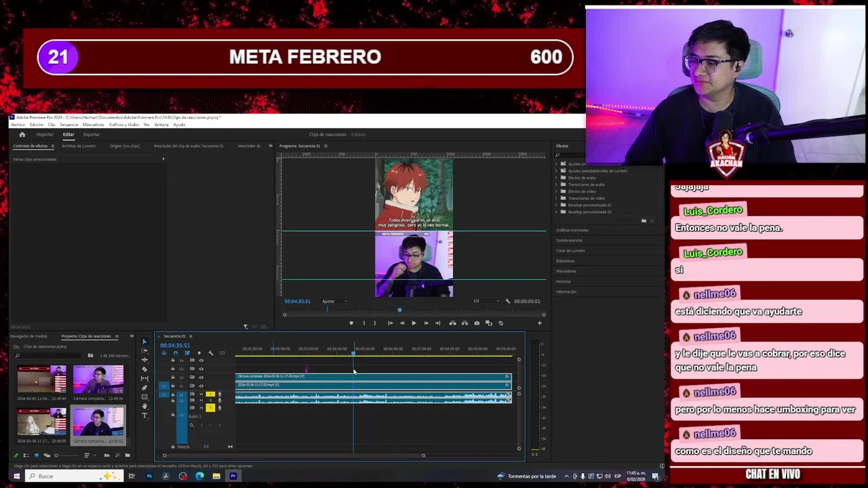
Task: Select the Rectangle tool
Action: 144,396
